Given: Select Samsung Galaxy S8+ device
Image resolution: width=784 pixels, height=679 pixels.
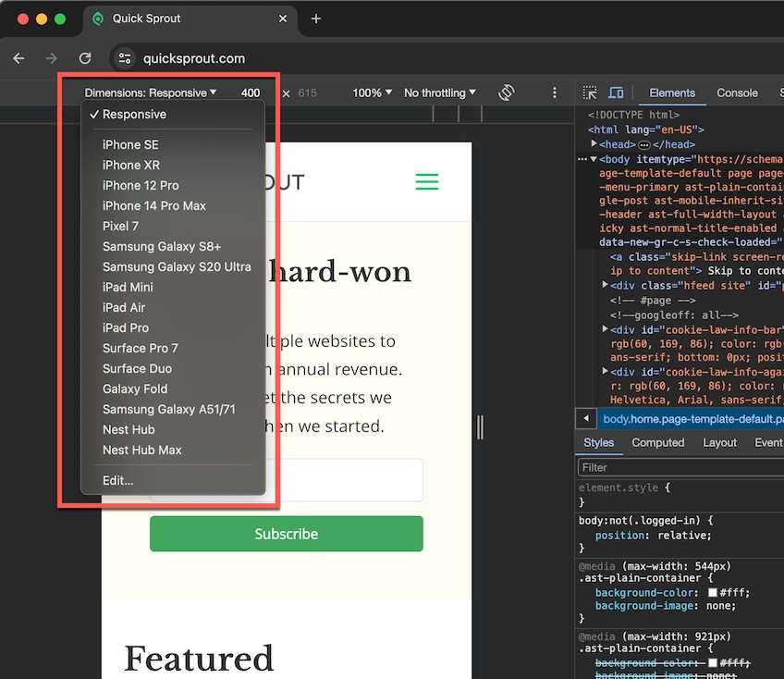Looking at the screenshot, I should pos(173,246).
